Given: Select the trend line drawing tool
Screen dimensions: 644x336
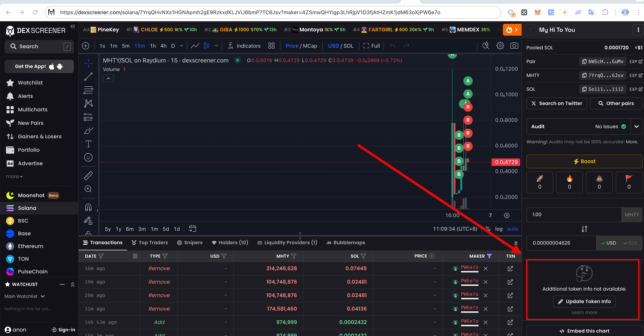Looking at the screenshot, I should coord(88,77).
